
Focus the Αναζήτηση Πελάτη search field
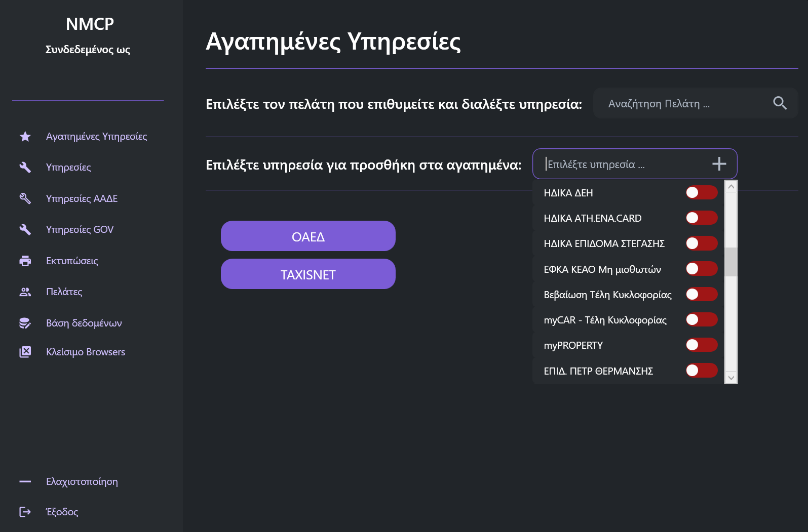(x=684, y=104)
